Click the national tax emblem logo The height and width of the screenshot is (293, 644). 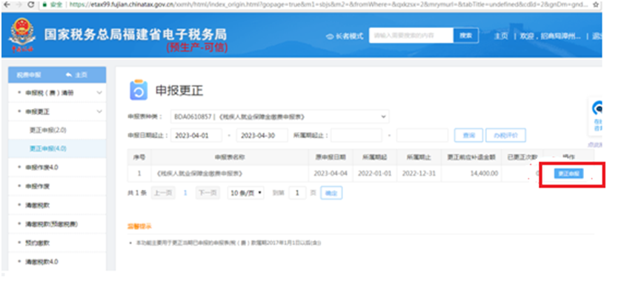pyautogui.click(x=22, y=36)
